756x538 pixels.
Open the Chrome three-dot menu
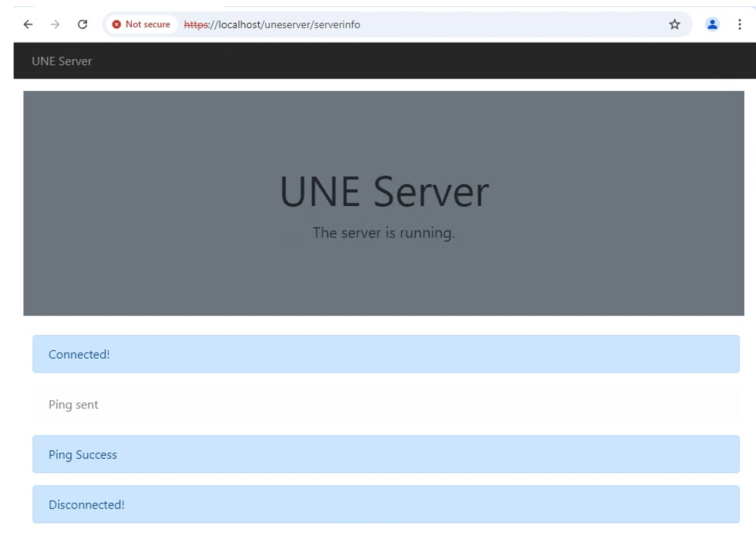click(739, 25)
